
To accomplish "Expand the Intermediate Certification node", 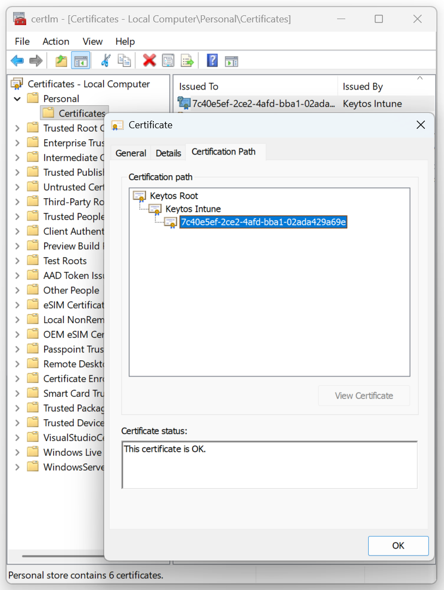I will point(17,157).
